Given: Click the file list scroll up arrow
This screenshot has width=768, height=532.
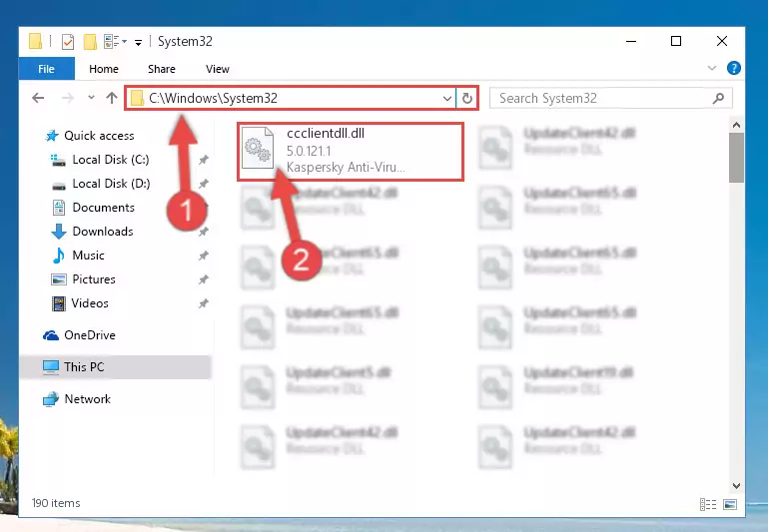Looking at the screenshot, I should pos(736,125).
